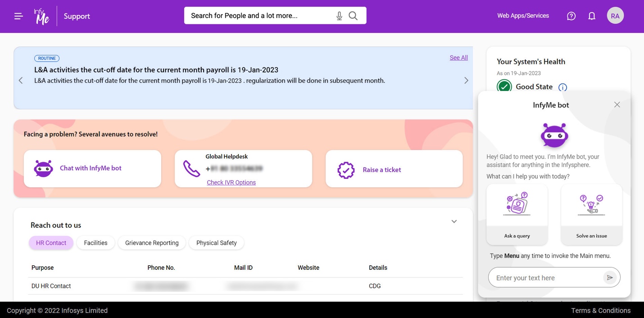Open the Grievance Reporting tab

coord(151,243)
